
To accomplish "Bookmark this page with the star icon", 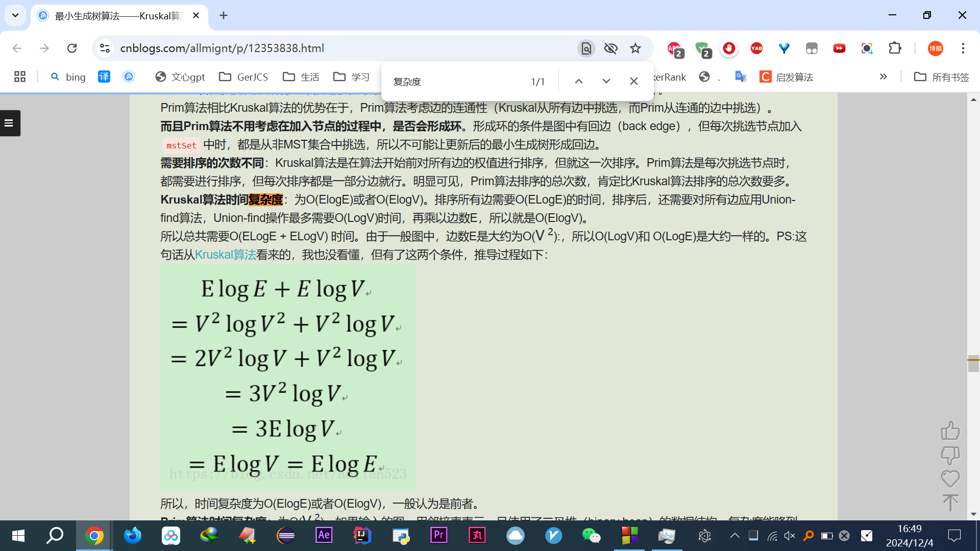I will point(635,48).
